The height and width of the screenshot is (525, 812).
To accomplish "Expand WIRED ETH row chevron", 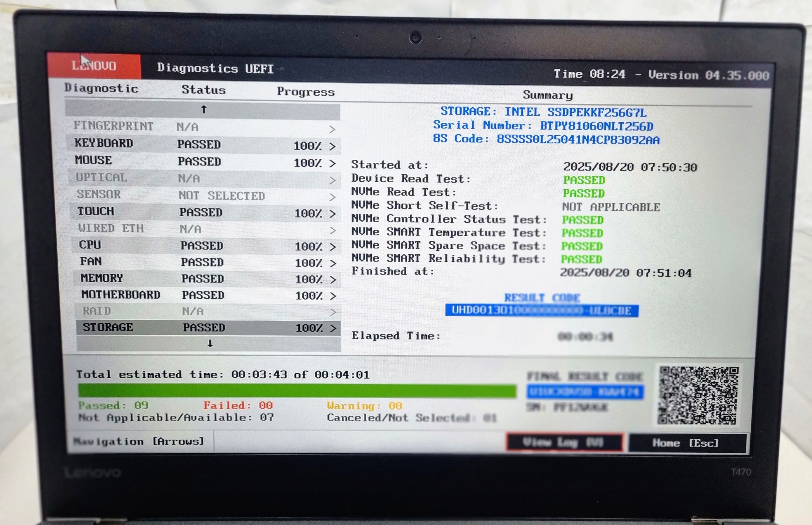I will (x=333, y=230).
